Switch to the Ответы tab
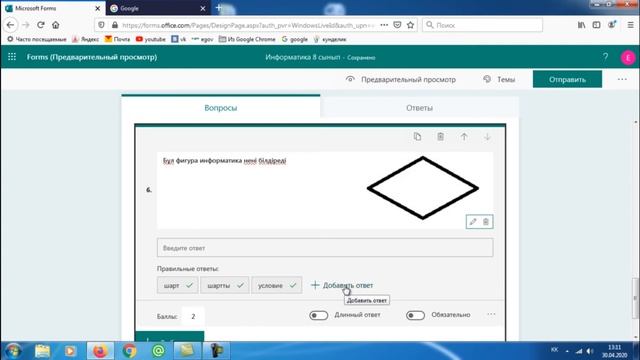Screen dimensions: 640x360 (x=419, y=108)
